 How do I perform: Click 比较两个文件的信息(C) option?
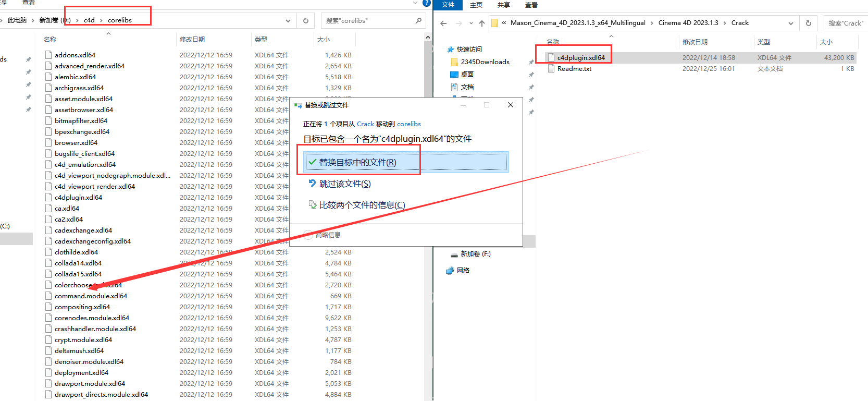pyautogui.click(x=362, y=205)
